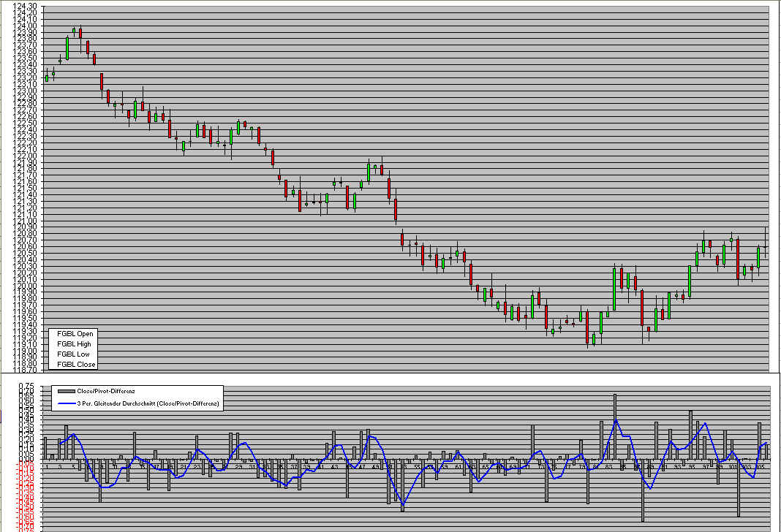
Task: Click x-axis label 1 in lower chart
Action: (47, 467)
